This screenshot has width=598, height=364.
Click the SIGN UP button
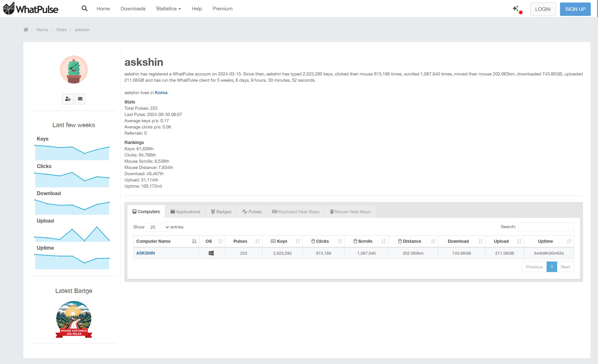pyautogui.click(x=575, y=9)
